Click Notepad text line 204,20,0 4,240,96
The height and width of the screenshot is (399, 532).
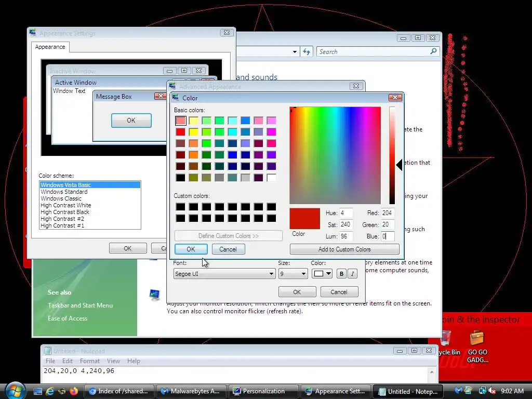pyautogui.click(x=79, y=371)
